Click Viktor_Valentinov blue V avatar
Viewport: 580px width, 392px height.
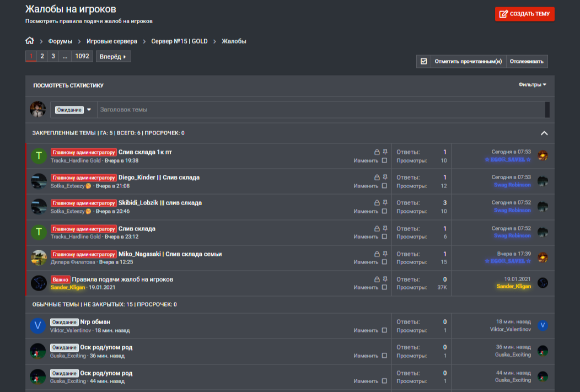click(x=37, y=326)
